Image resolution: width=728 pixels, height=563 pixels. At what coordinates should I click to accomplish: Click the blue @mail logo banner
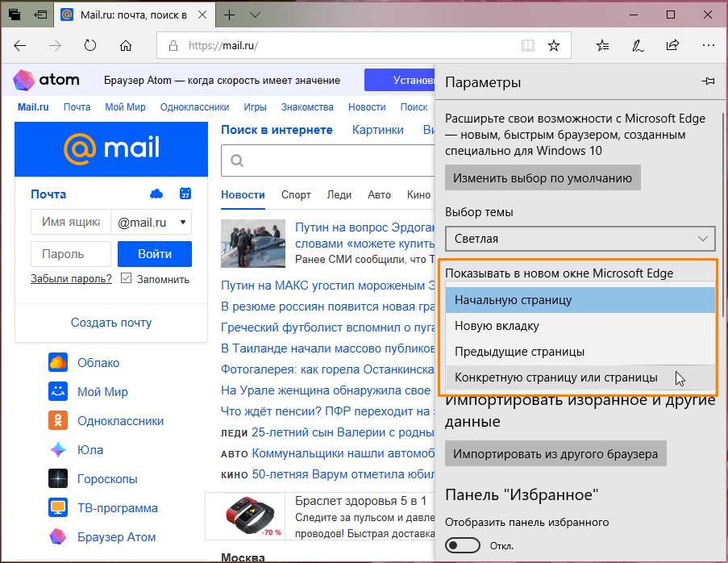111,149
